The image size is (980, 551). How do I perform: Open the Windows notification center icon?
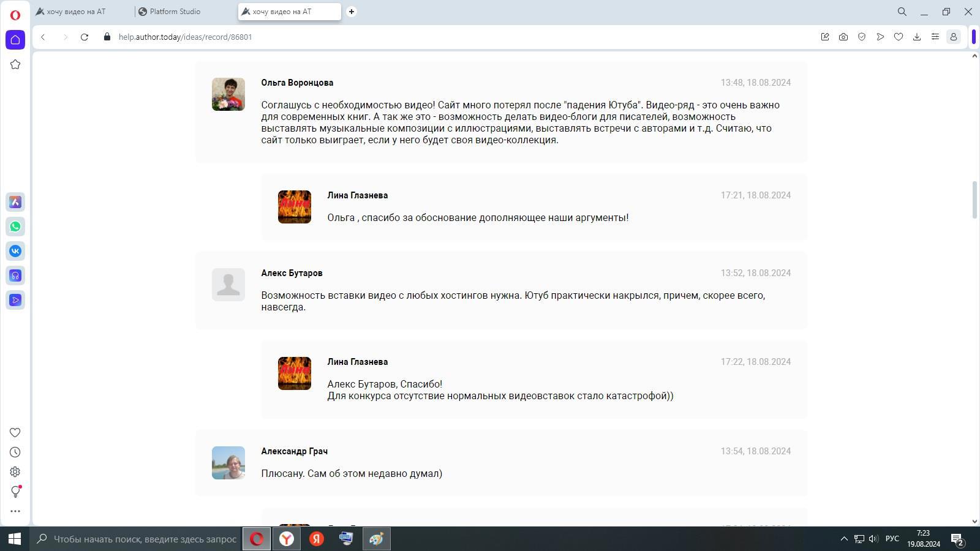coord(958,539)
